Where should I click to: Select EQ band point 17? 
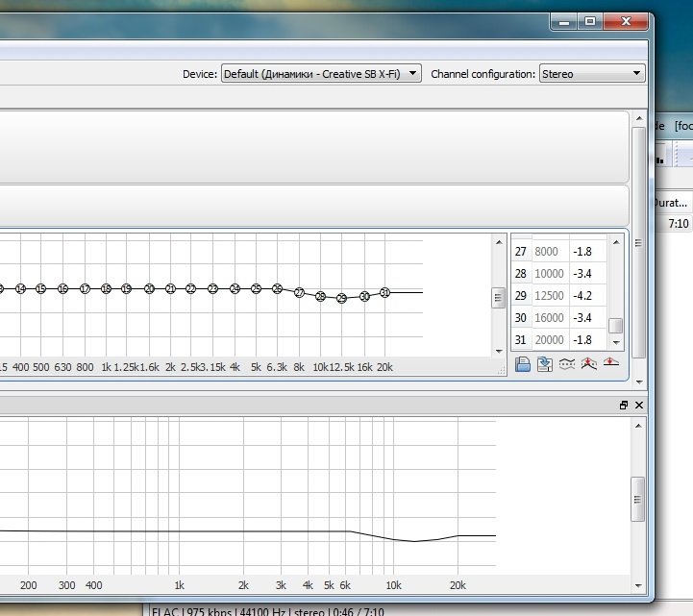coord(85,288)
